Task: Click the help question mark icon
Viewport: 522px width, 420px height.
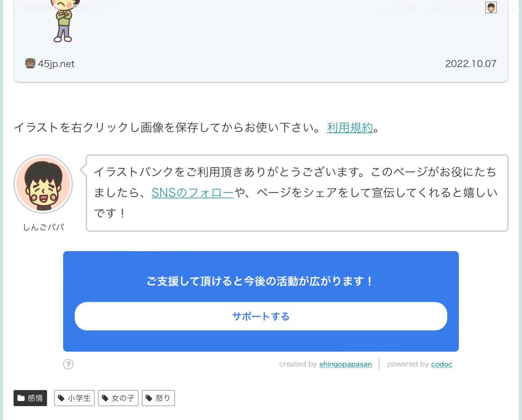Action: click(x=68, y=364)
